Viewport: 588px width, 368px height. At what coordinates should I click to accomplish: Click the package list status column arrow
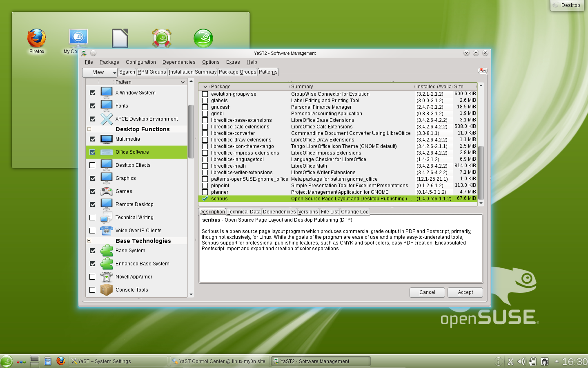tap(205, 87)
